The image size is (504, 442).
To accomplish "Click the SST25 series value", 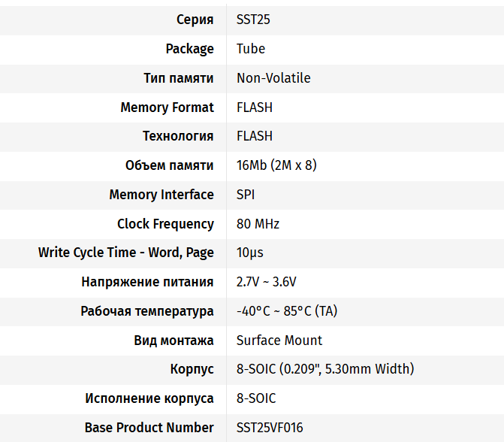I will [253, 20].
